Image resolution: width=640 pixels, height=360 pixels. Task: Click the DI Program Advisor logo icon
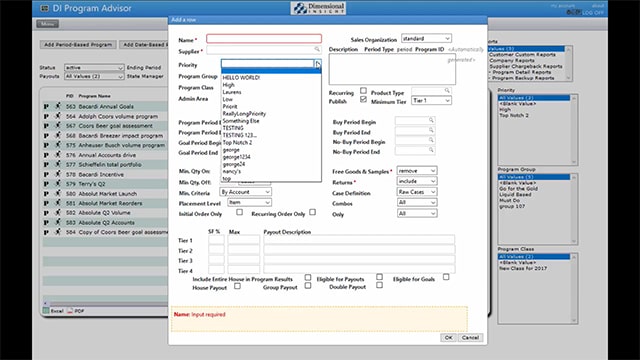click(x=44, y=8)
